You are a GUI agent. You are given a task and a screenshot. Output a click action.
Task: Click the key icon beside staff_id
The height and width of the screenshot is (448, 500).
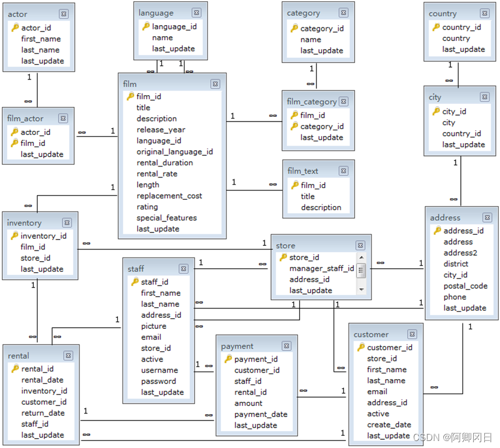point(134,282)
